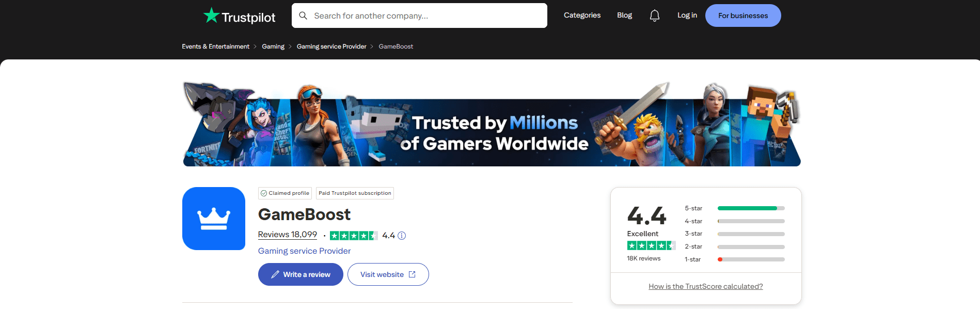This screenshot has width=980, height=309.
Task: Open the Blog menu item
Action: 624,16
